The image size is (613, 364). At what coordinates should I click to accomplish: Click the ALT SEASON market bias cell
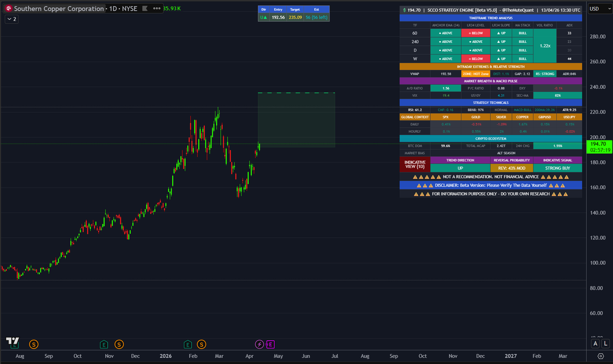coord(506,153)
